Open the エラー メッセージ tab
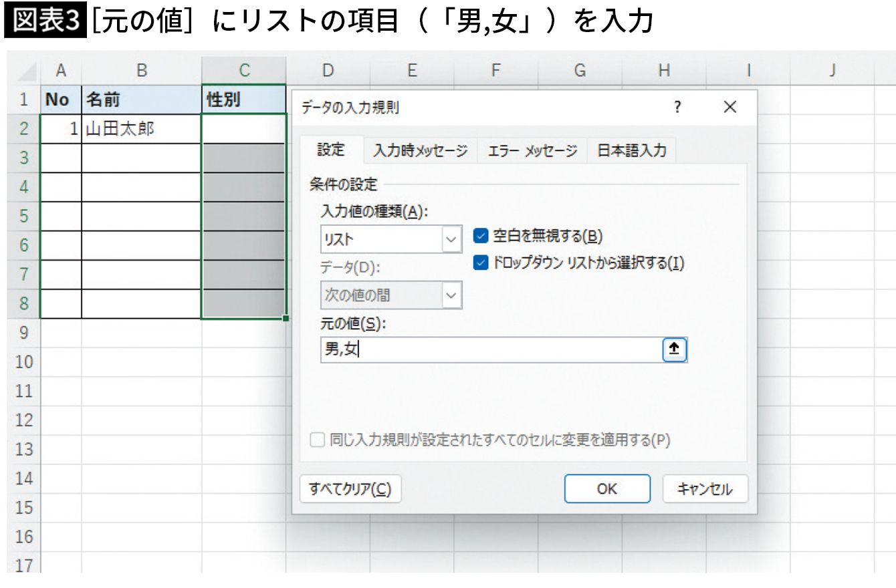 532,150
